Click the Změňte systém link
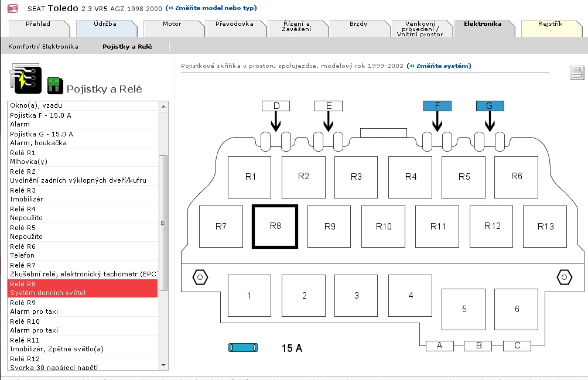588x380 pixels. pyautogui.click(x=439, y=66)
